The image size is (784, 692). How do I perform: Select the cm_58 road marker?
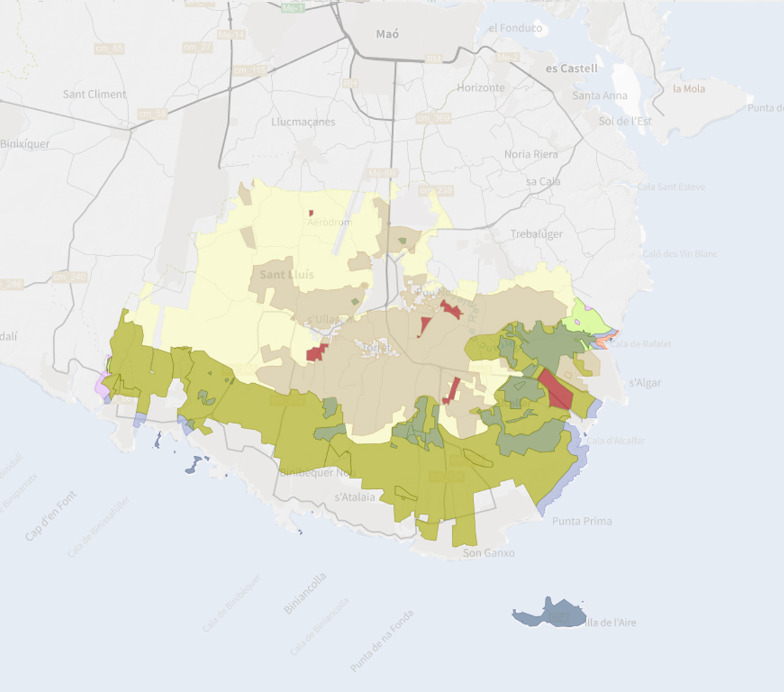[152, 114]
